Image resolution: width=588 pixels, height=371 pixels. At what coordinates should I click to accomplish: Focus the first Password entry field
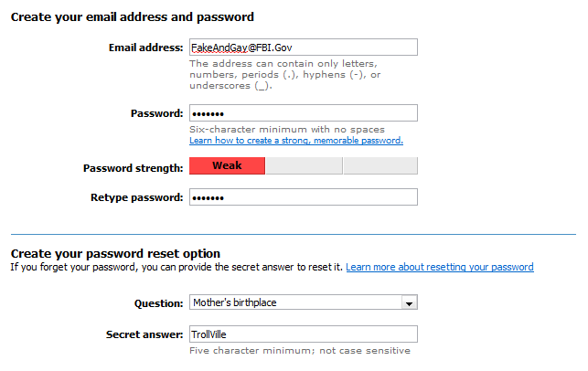[303, 113]
